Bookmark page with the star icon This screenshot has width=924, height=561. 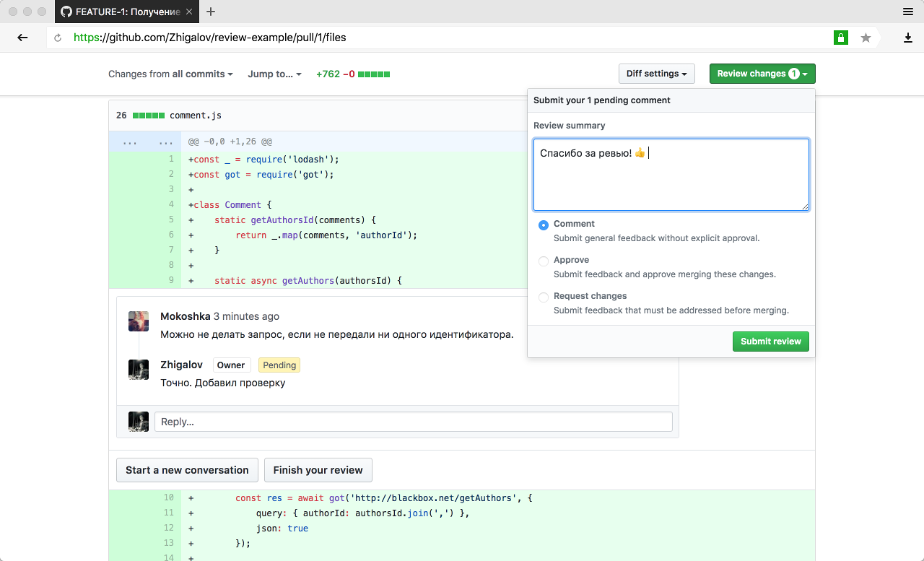coord(866,38)
